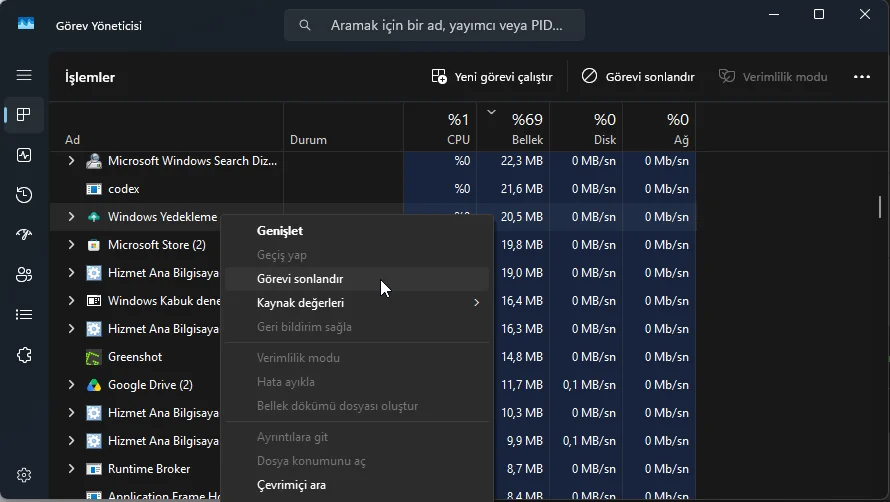Expand the Google Drive (2) group
Viewport: 890px width, 502px height.
point(71,384)
